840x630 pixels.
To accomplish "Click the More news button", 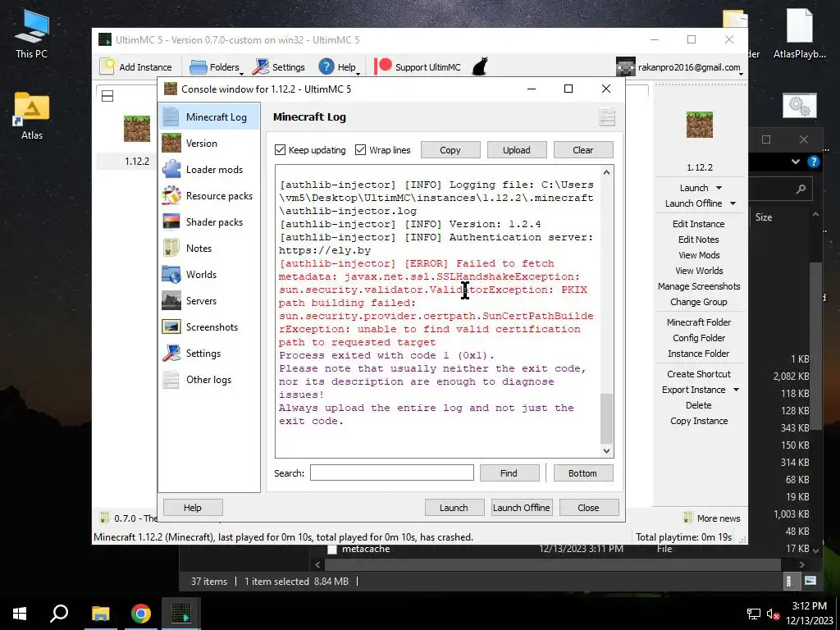I will pyautogui.click(x=712, y=518).
